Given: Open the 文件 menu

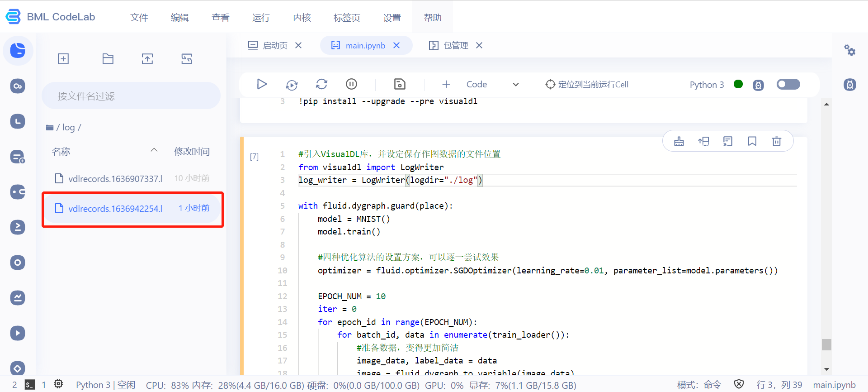Looking at the screenshot, I should coord(139,18).
